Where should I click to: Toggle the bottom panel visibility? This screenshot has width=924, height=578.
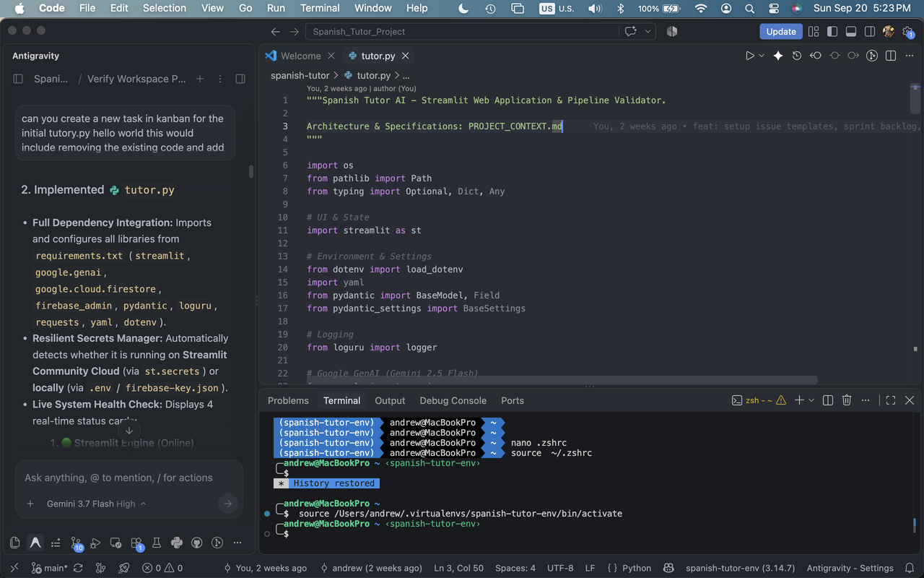(x=851, y=32)
